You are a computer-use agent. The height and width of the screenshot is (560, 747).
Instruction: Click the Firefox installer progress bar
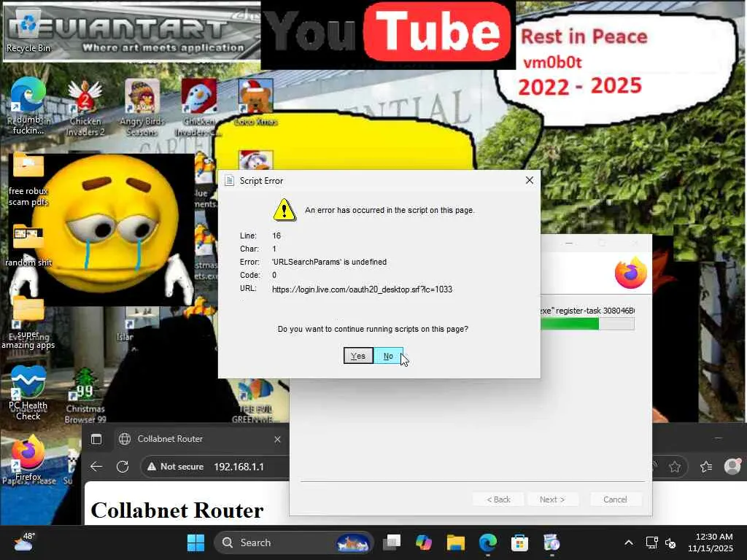587,324
